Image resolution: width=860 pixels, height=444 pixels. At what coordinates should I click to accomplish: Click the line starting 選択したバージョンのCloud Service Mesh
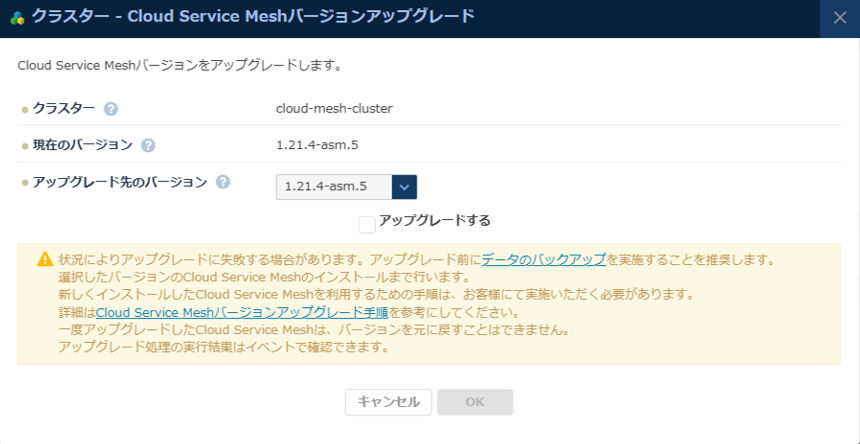263,277
